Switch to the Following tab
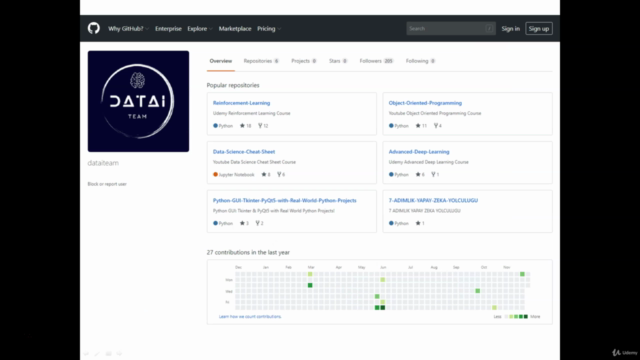The image size is (640, 360). tap(420, 61)
